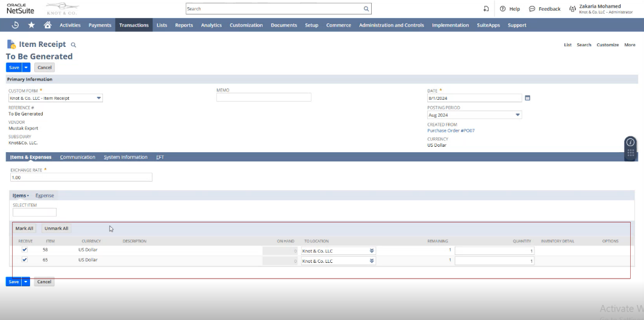The height and width of the screenshot is (320, 644).
Task: Switch to the Communication tab
Action: click(78, 157)
